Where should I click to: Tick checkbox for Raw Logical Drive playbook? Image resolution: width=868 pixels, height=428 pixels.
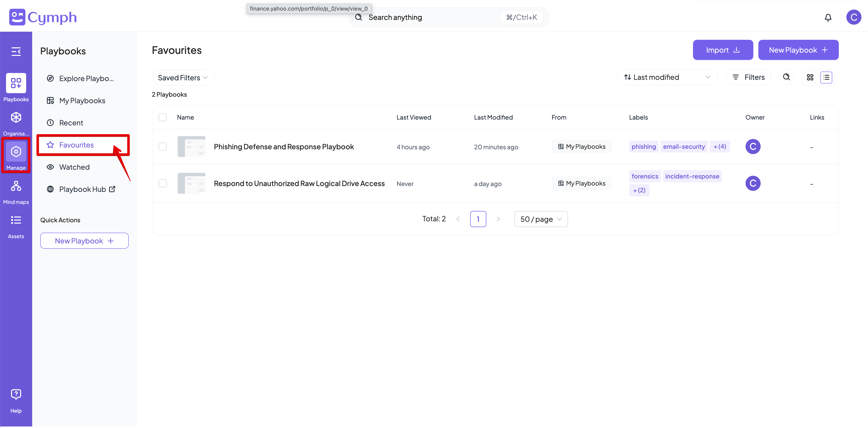163,184
